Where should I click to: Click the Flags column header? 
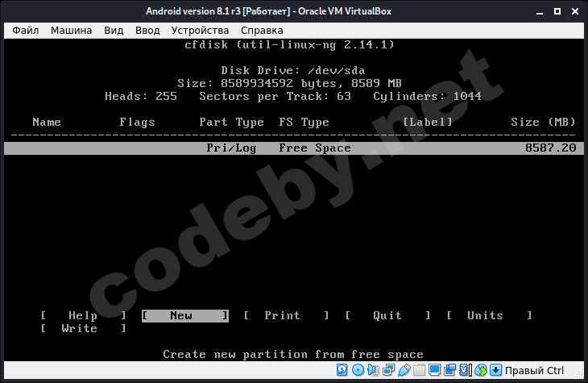tap(137, 122)
